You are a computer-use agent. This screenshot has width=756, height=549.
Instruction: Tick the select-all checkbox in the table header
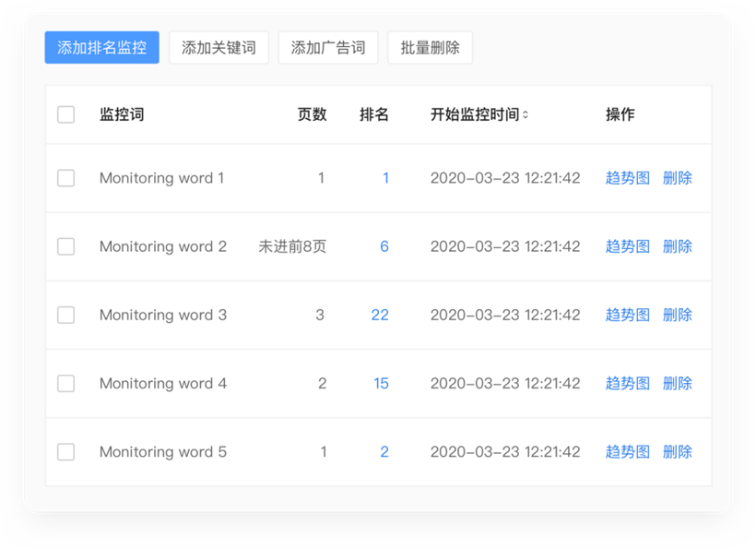66,114
